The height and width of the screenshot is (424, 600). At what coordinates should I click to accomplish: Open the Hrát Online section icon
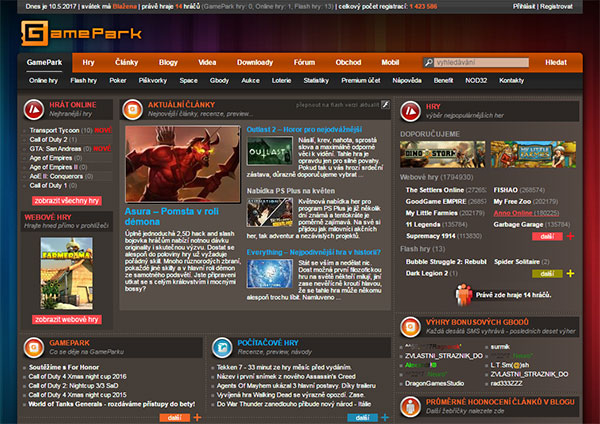coord(34,109)
